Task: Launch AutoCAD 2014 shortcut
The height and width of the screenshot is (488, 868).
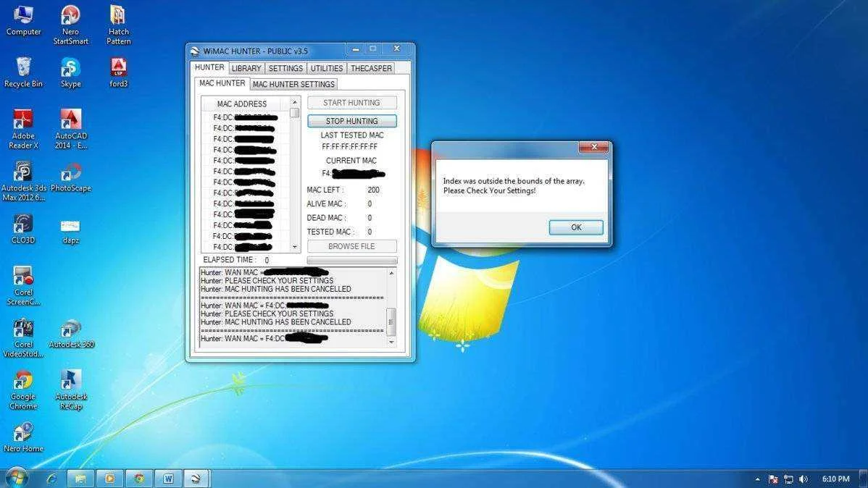Action: click(x=70, y=130)
